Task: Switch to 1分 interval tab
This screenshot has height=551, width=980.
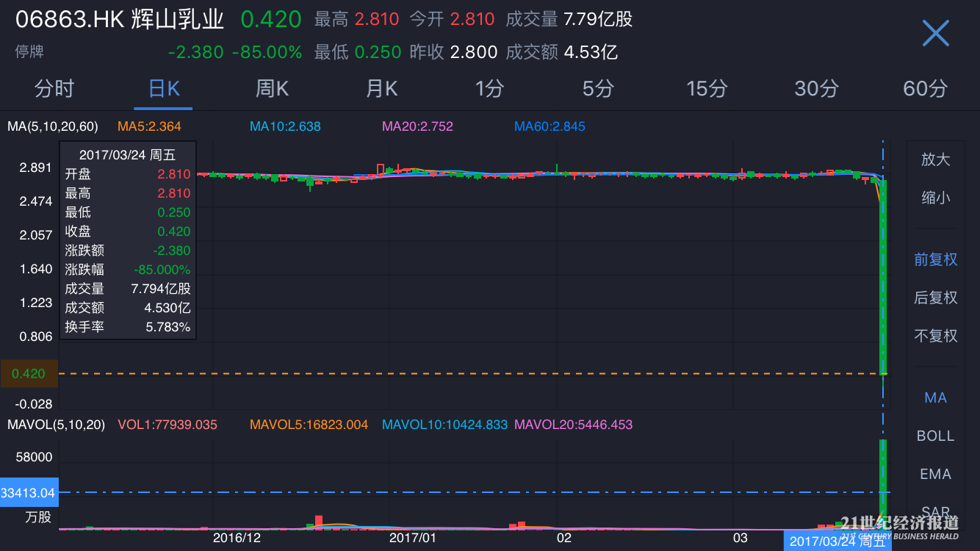Action: (x=489, y=89)
